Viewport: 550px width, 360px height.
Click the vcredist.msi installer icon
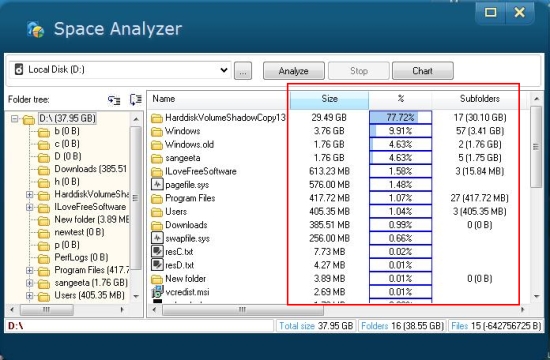(157, 292)
